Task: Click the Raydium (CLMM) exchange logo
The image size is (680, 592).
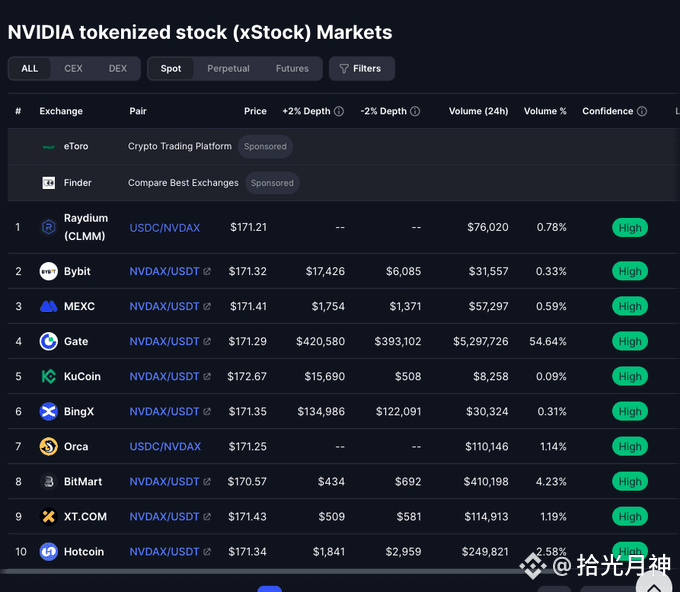Action: coord(49,227)
